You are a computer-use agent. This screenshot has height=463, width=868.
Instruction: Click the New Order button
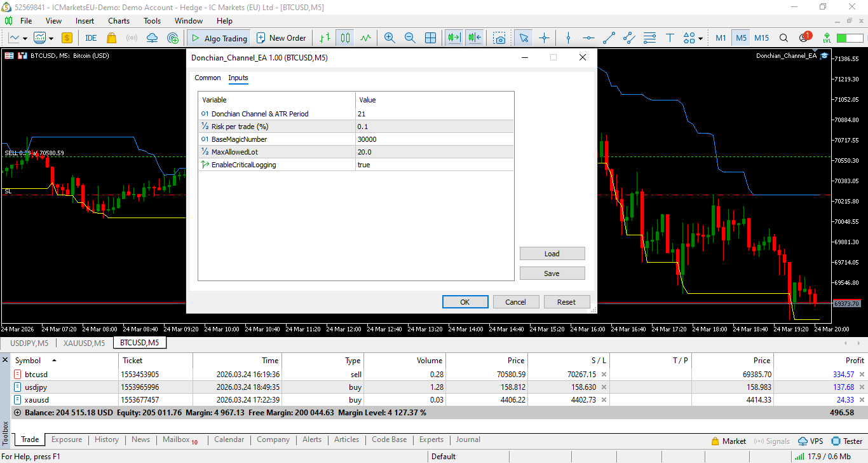coord(281,38)
